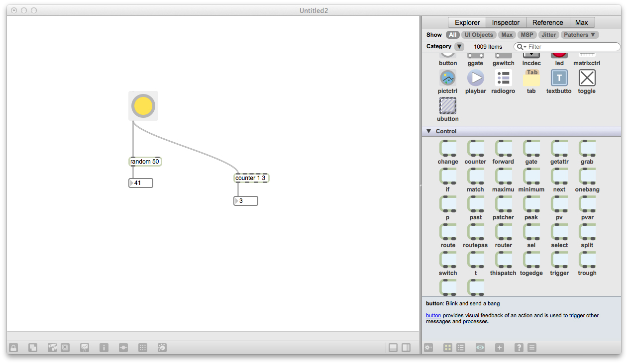Switch to the Inspector tab
This screenshot has height=364, width=628.
click(506, 22)
